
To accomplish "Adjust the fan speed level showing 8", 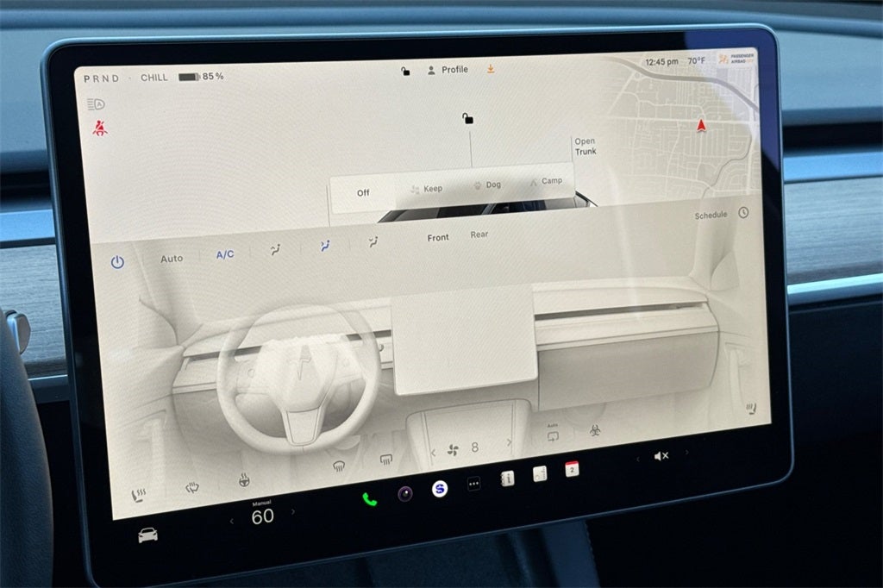I will [x=474, y=446].
